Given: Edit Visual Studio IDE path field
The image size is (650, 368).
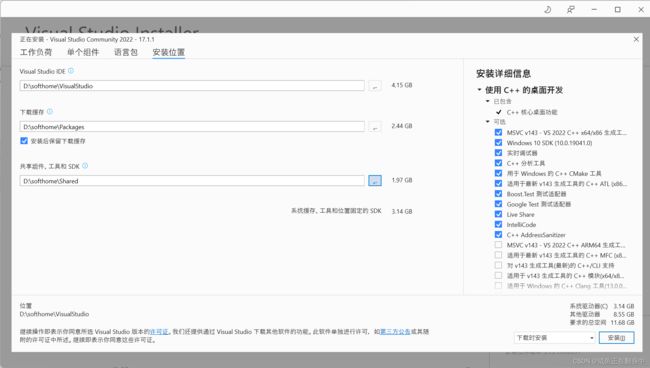Looking at the screenshot, I should pyautogui.click(x=192, y=86).
